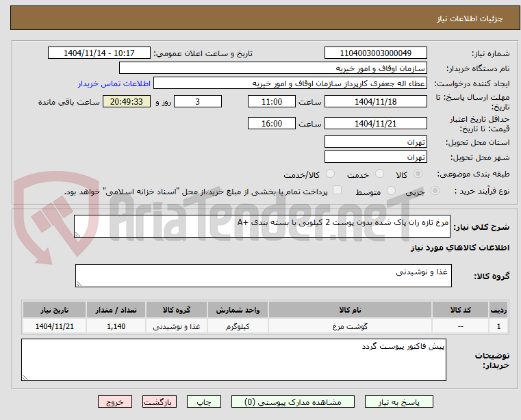Click the غذا و نوشیدنی table cell
The width and height of the screenshot is (521, 420).
point(177,327)
